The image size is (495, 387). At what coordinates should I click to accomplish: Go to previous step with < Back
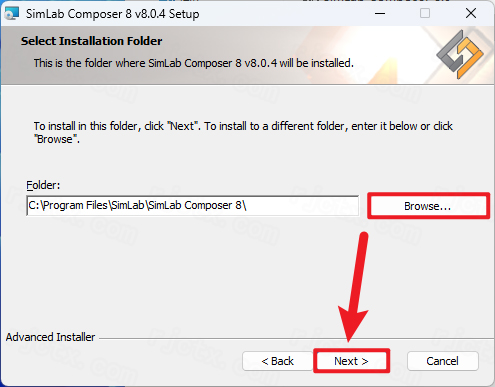point(278,361)
